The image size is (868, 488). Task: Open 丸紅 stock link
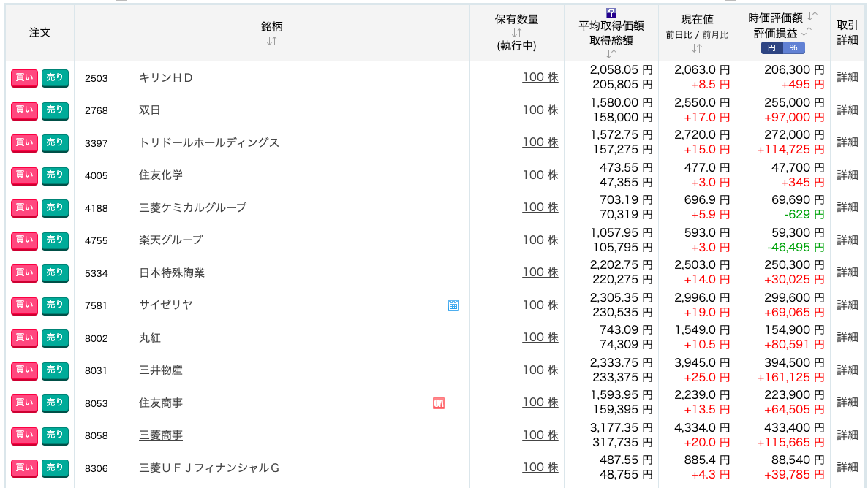click(149, 338)
